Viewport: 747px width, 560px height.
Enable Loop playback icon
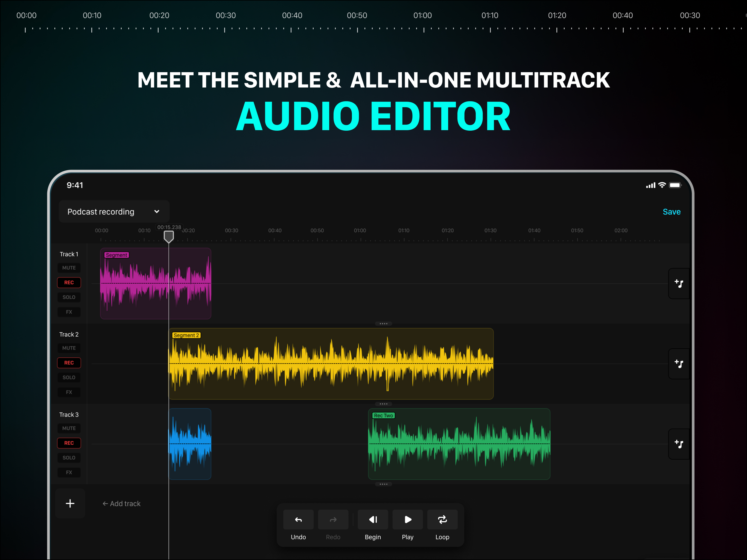coord(442,520)
